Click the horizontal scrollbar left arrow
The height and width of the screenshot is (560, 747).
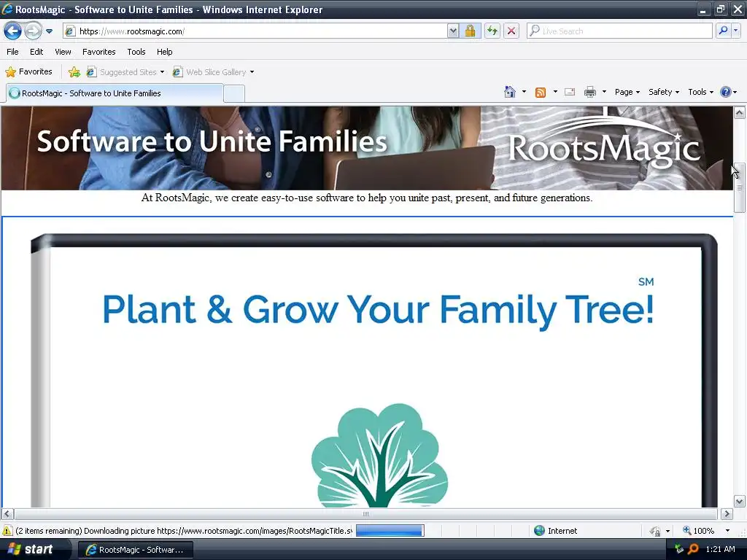[x=7, y=514]
